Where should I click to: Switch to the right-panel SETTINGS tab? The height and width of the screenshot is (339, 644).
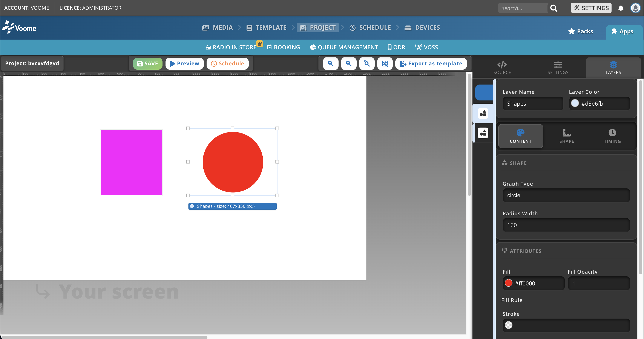coord(558,68)
